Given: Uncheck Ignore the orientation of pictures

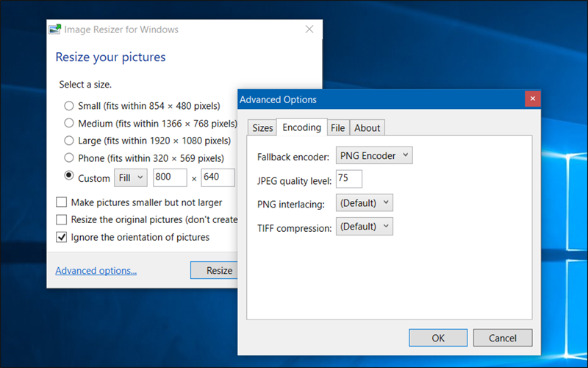Looking at the screenshot, I should [61, 237].
